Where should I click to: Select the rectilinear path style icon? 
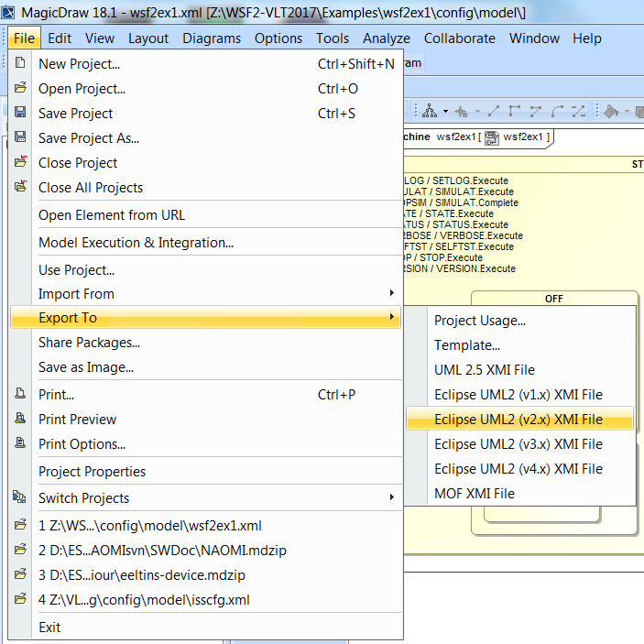click(x=515, y=111)
